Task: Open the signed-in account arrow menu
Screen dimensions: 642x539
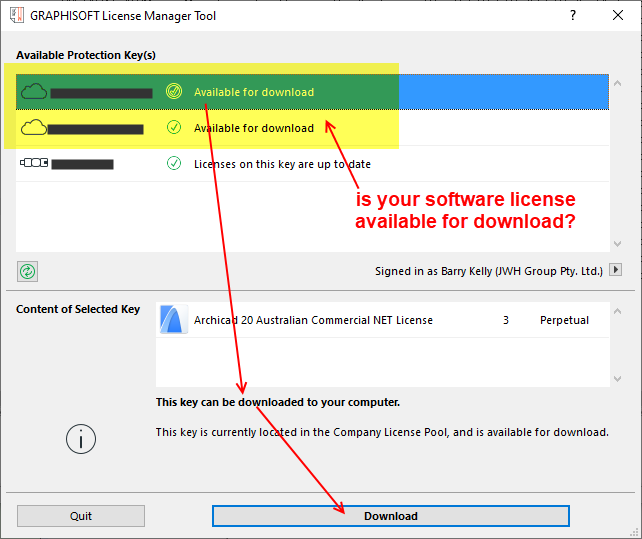Action: click(x=615, y=270)
